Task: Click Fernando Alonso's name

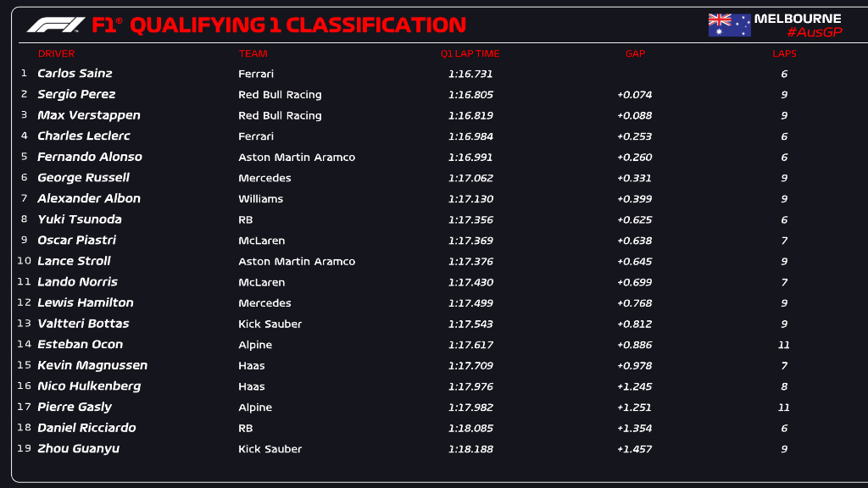Action: point(90,157)
